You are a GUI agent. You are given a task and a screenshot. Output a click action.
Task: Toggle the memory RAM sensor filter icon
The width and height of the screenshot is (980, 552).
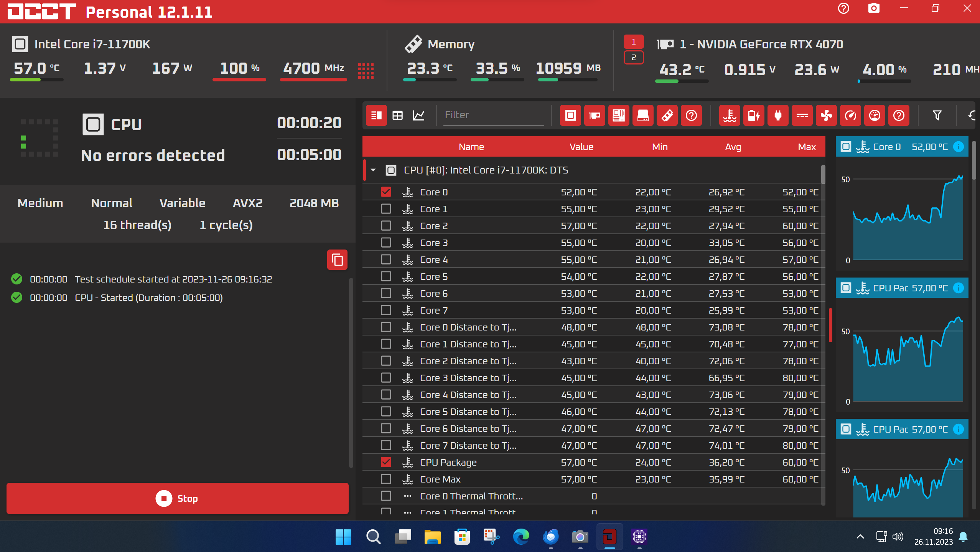[x=667, y=115]
